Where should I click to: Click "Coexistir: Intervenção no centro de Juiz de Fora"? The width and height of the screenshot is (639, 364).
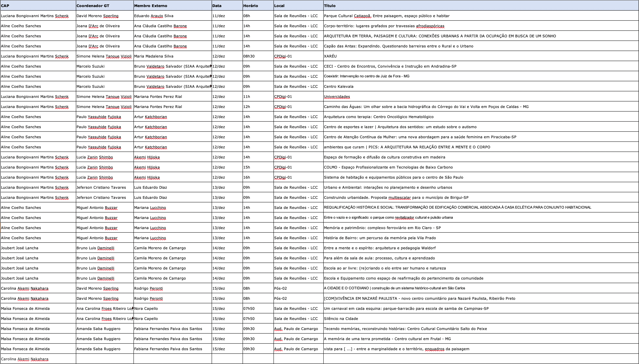[x=481, y=76]
